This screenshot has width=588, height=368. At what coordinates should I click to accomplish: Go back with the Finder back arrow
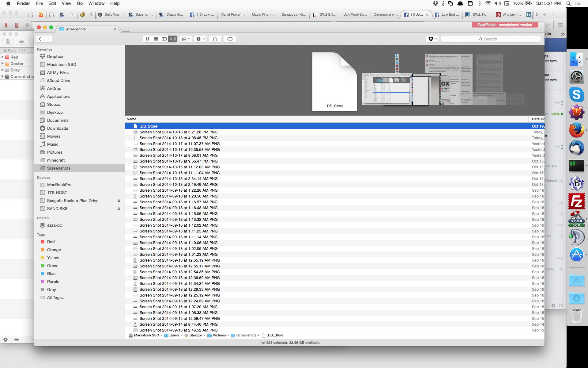(40, 39)
